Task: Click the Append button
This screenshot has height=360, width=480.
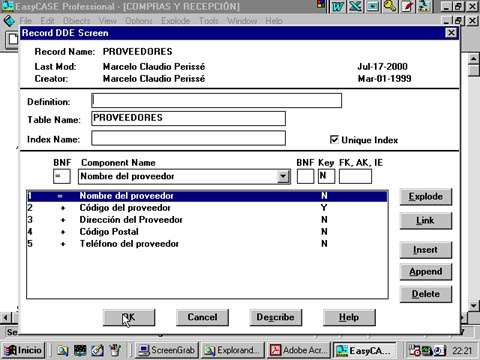Action: tap(426, 272)
